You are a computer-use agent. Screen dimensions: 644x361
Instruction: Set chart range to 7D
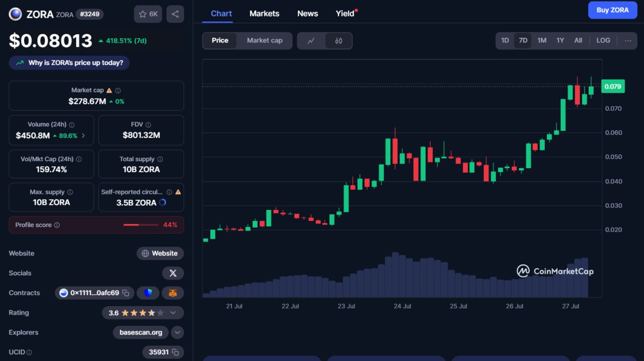[x=523, y=41]
